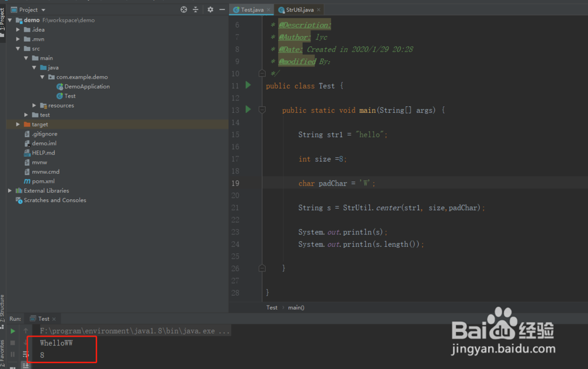Expand the target folder
588x369 pixels.
click(18, 125)
